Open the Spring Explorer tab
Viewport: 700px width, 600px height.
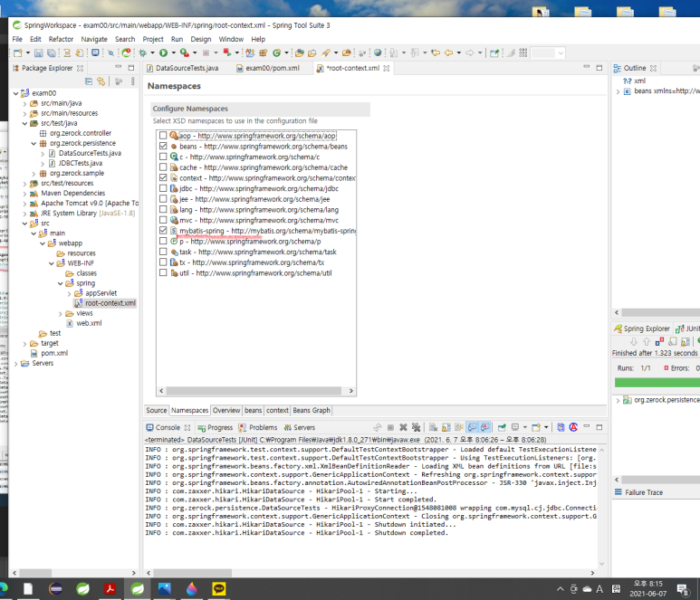tap(642, 329)
